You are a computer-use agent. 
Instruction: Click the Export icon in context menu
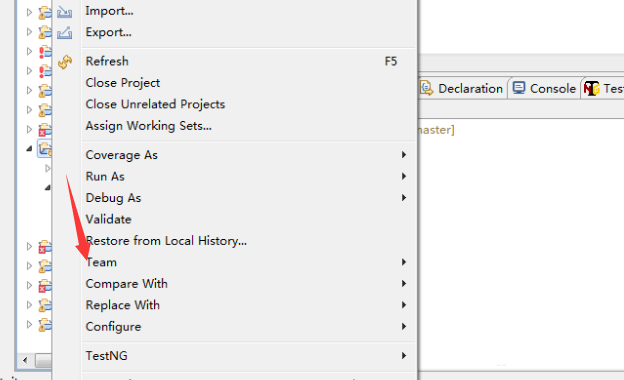[64, 33]
